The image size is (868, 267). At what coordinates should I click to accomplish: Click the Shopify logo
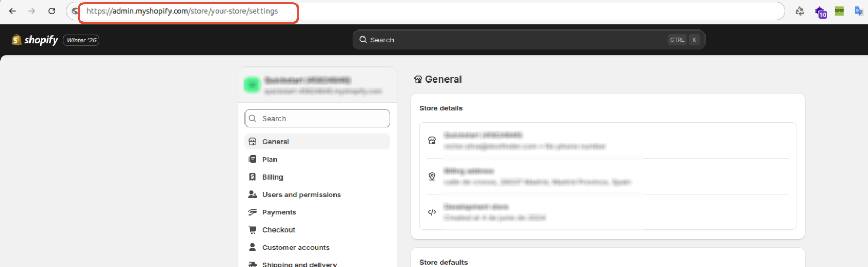click(35, 40)
